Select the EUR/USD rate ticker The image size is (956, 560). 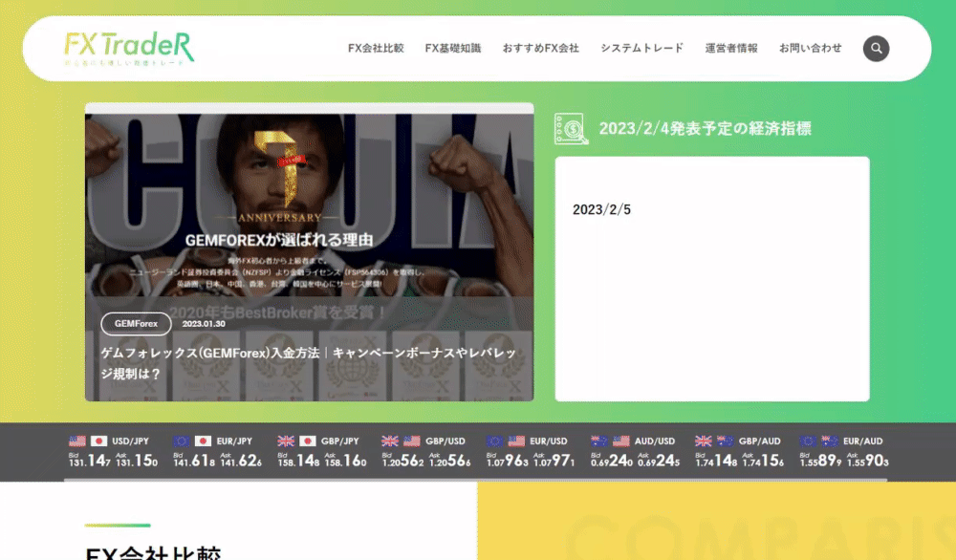[531, 451]
